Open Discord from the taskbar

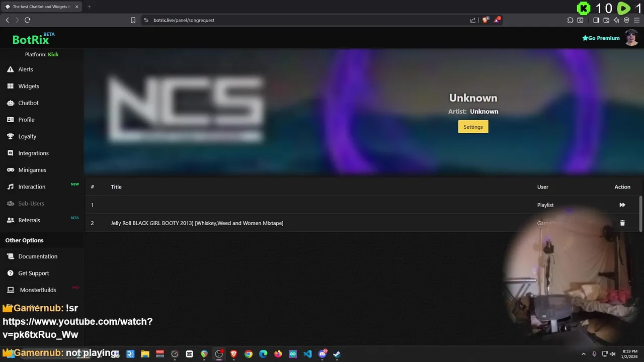pos(323,354)
